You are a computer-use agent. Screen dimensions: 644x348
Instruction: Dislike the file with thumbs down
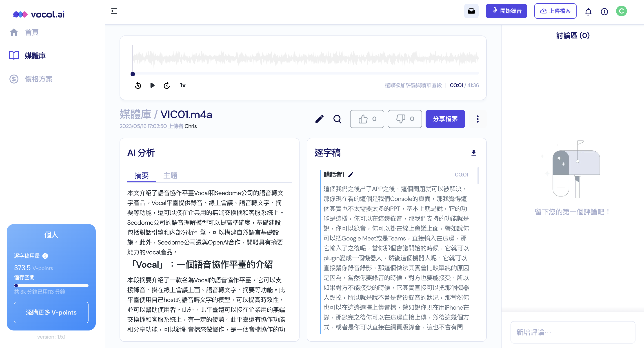point(405,119)
